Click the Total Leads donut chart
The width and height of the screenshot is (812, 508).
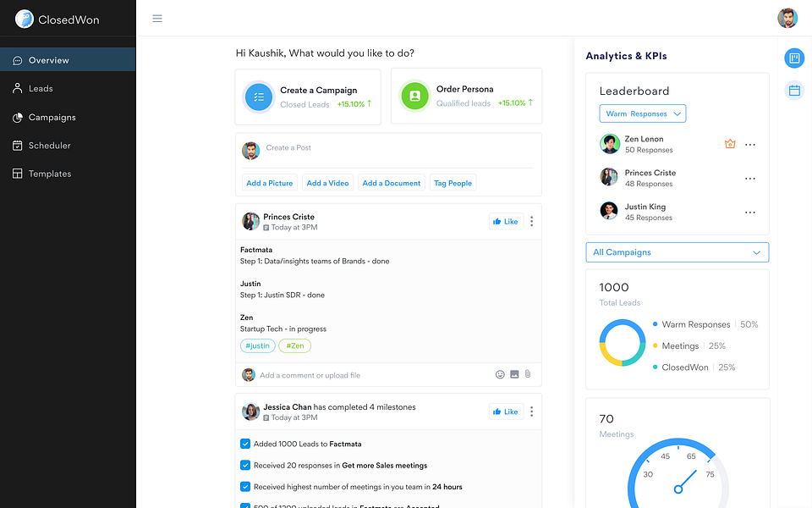[623, 343]
